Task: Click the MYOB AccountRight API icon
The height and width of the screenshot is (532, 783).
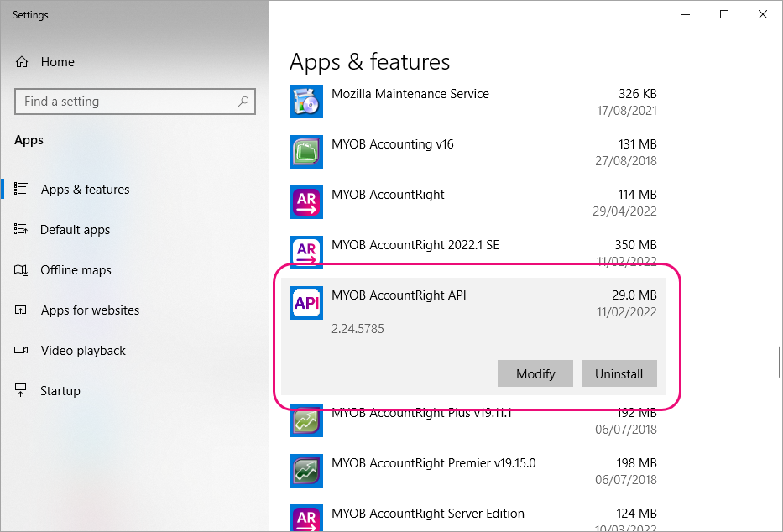Action: pyautogui.click(x=305, y=303)
